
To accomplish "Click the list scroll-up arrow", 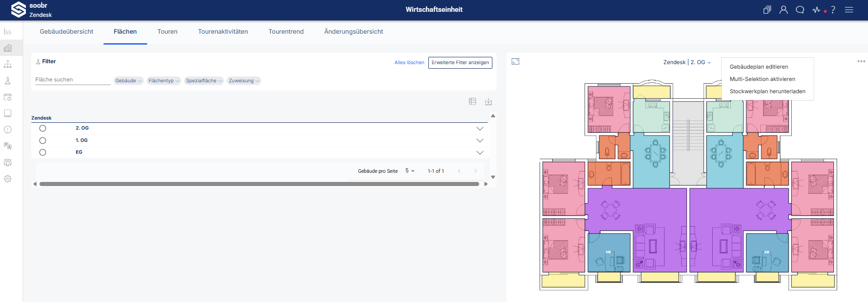I will [493, 116].
